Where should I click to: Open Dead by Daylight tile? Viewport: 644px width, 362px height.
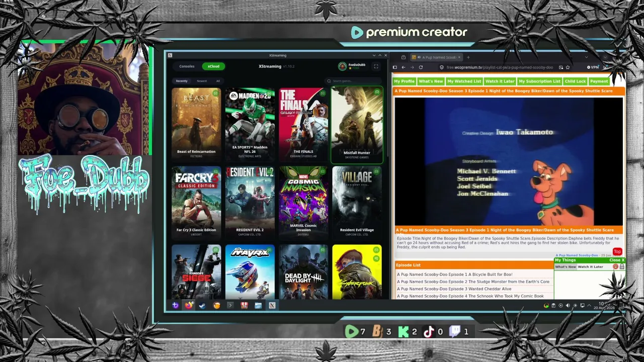[x=303, y=272]
